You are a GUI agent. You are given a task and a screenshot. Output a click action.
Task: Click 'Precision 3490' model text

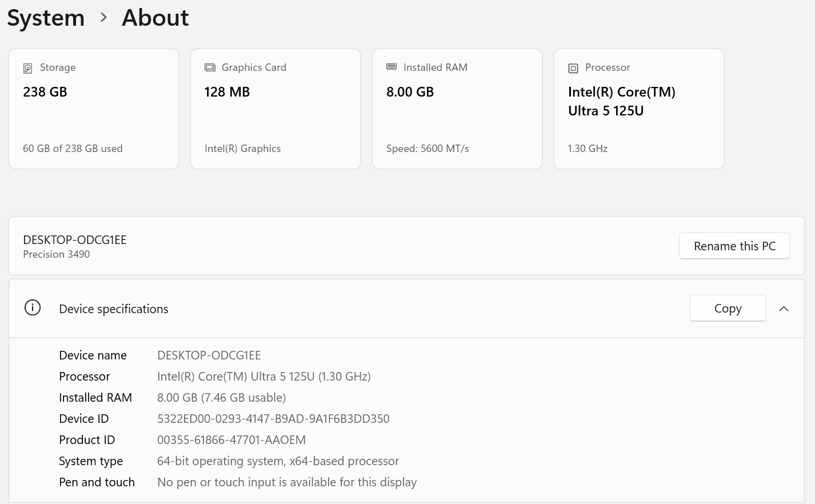(57, 254)
